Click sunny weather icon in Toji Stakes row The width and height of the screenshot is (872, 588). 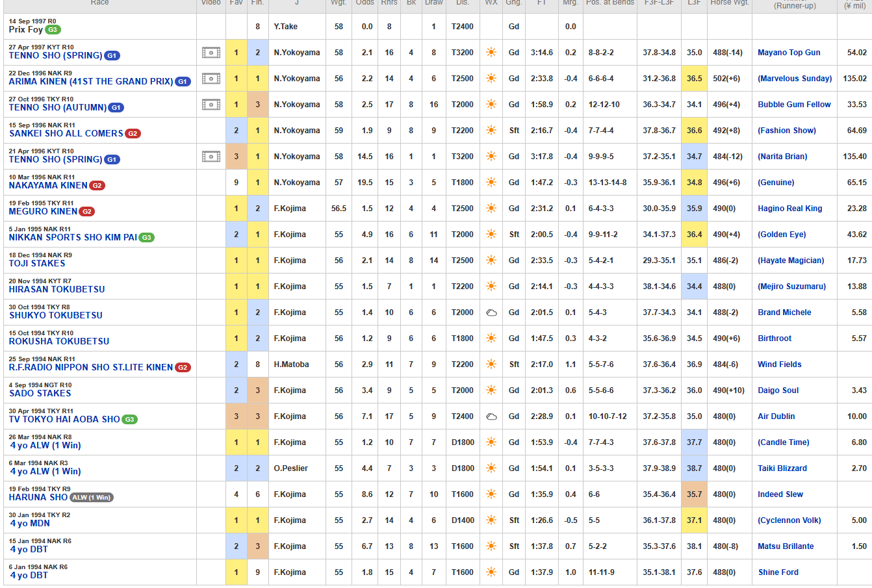491,261
